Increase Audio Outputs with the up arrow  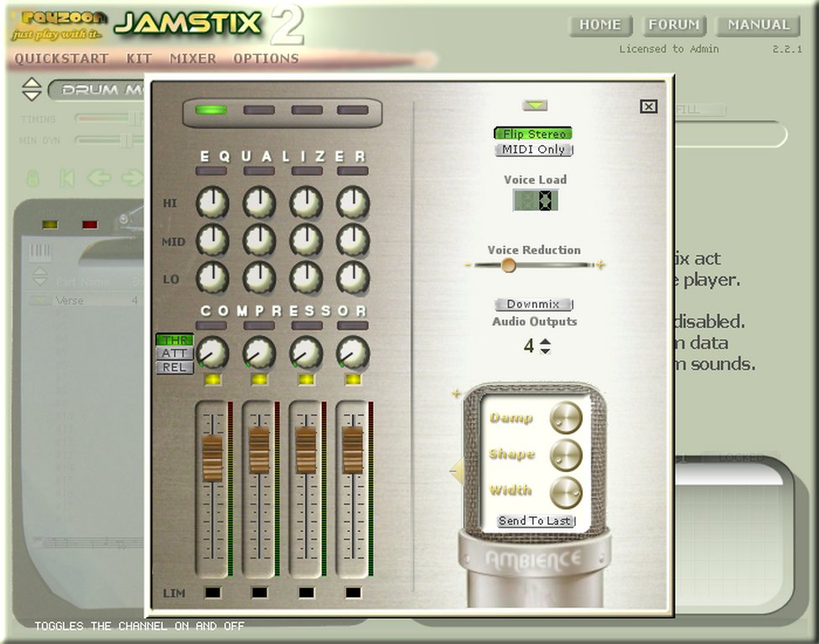[545, 340]
